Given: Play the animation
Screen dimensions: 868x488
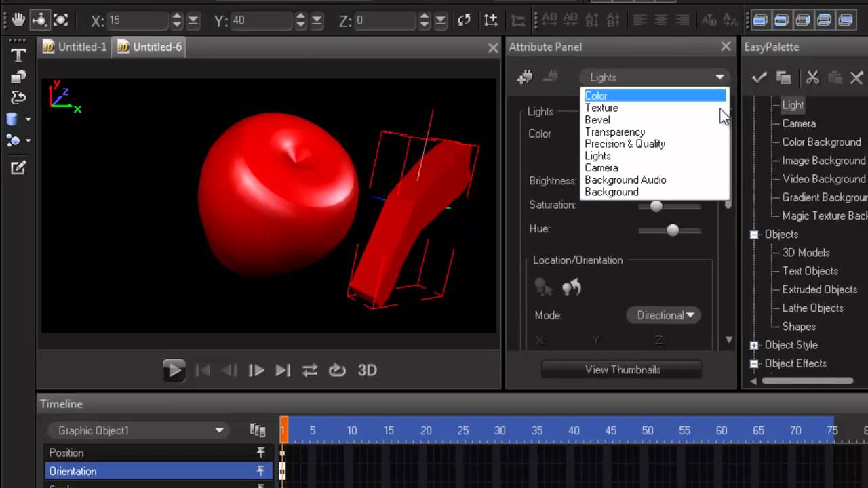Looking at the screenshot, I should point(174,370).
